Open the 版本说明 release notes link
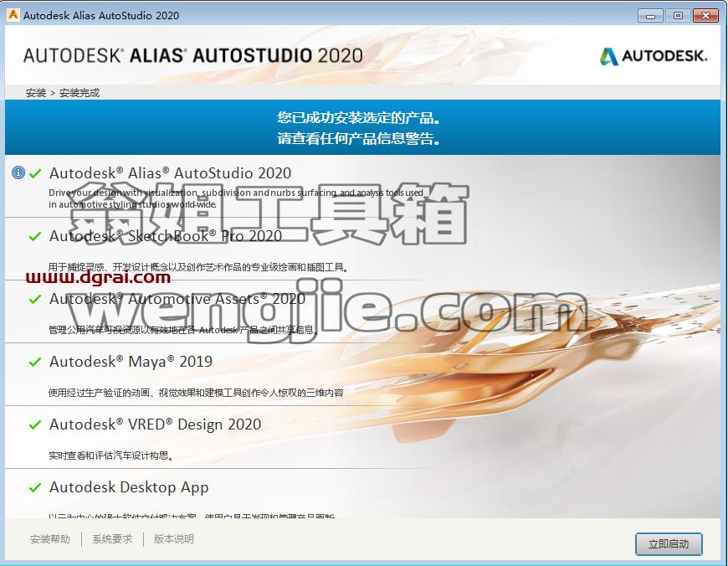 [174, 539]
